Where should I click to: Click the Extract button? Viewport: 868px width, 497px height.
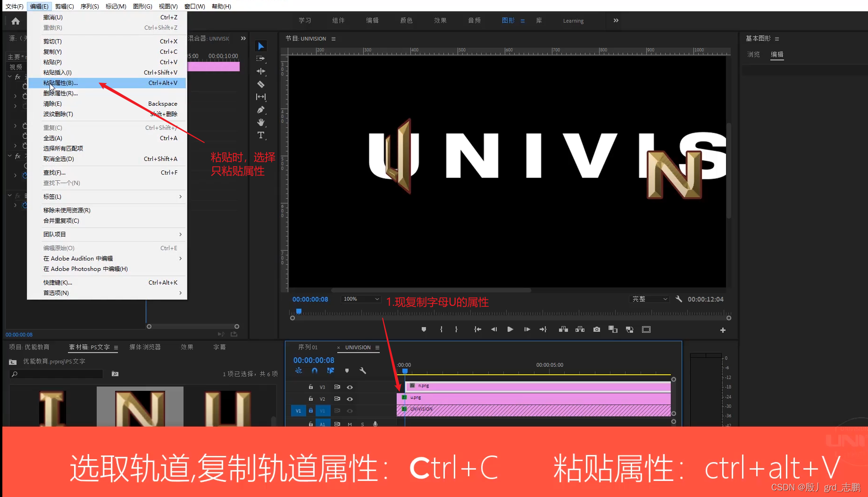click(580, 329)
